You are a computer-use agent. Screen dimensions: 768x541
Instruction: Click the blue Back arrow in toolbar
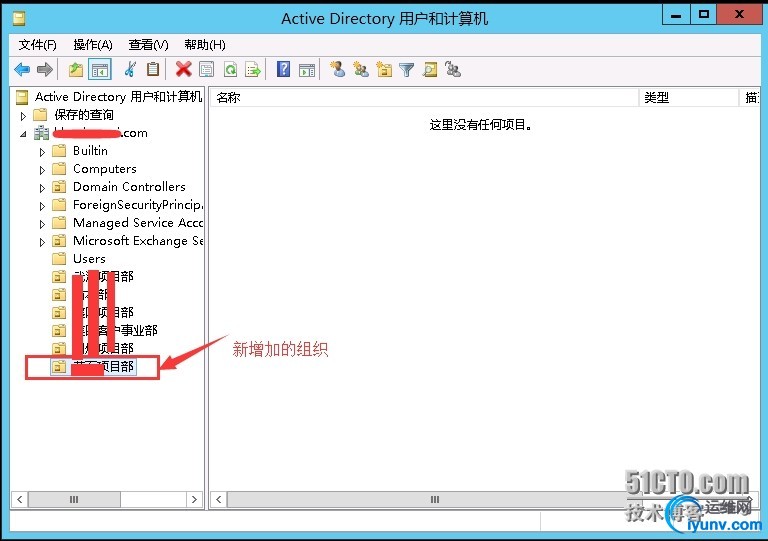[x=22, y=70]
